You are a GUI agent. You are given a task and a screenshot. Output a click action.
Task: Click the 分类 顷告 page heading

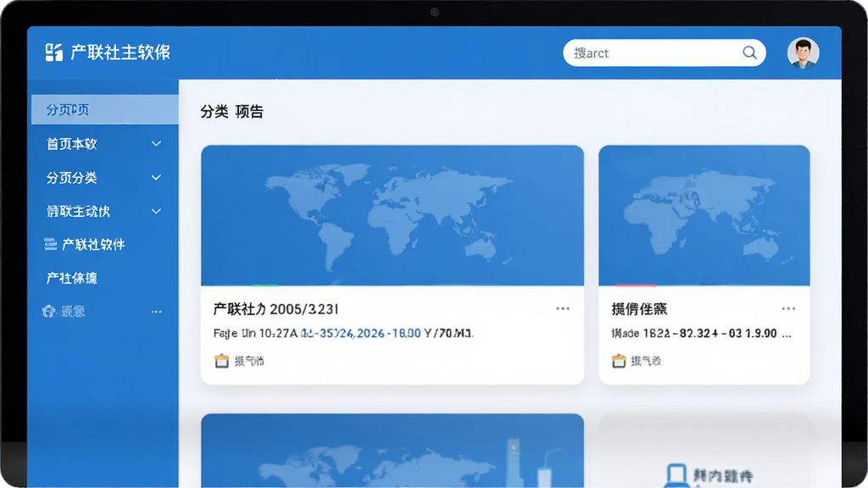point(231,112)
